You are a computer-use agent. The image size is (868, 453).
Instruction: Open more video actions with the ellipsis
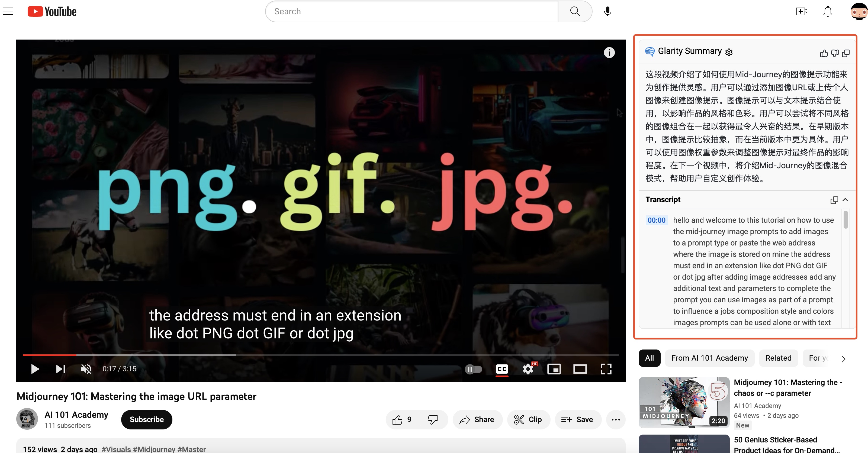point(616,420)
